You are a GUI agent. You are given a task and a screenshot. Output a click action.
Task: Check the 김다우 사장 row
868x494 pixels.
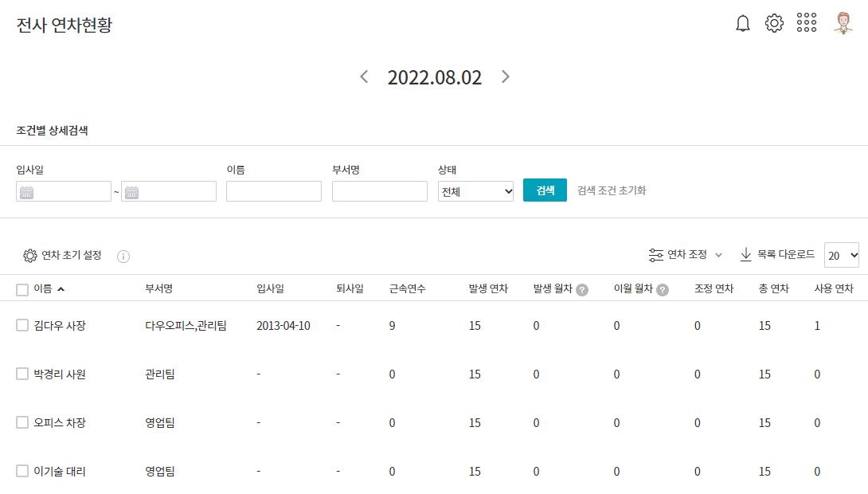[x=22, y=325]
